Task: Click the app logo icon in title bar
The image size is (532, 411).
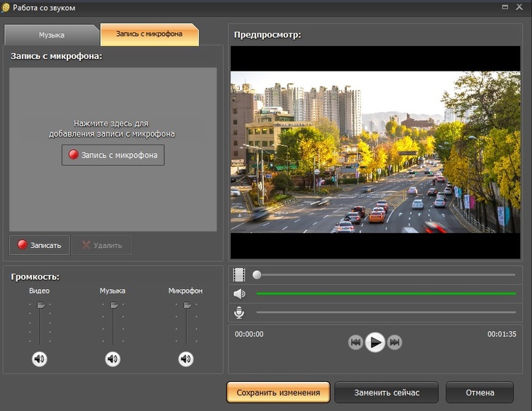Action: pos(6,8)
